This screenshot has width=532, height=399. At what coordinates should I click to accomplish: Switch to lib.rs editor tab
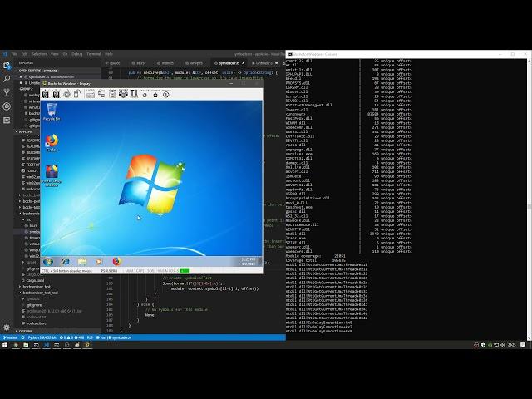138,63
